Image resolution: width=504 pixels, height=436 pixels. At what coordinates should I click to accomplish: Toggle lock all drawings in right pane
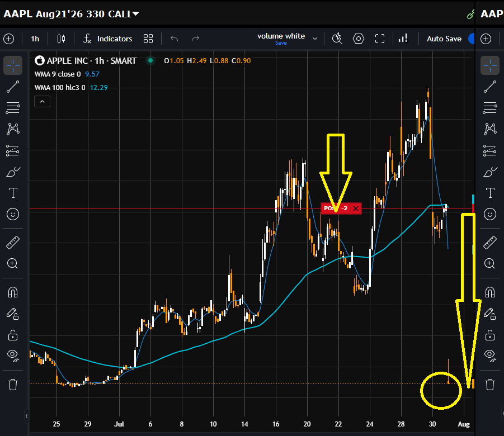coord(490,335)
